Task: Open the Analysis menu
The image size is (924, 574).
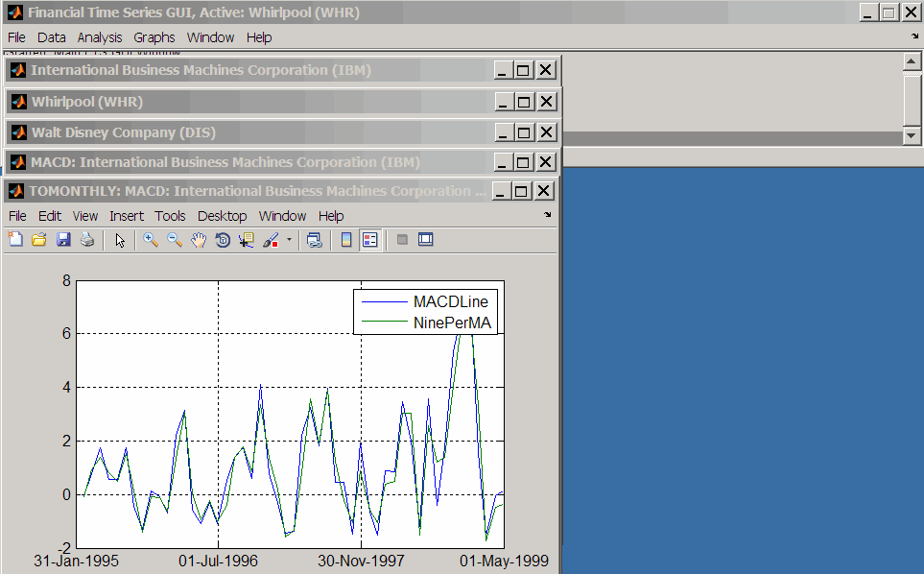Action: pyautogui.click(x=99, y=36)
